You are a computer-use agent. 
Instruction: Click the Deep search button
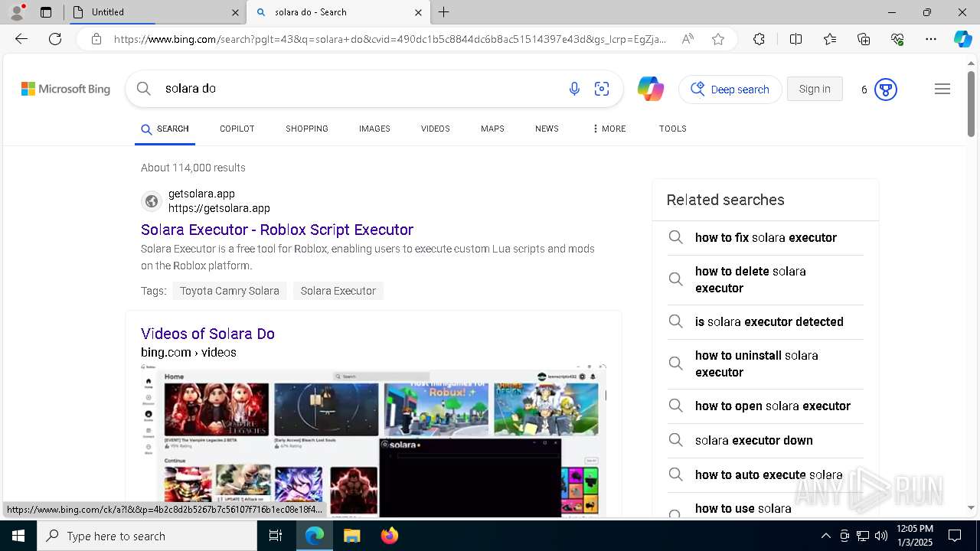[730, 90]
